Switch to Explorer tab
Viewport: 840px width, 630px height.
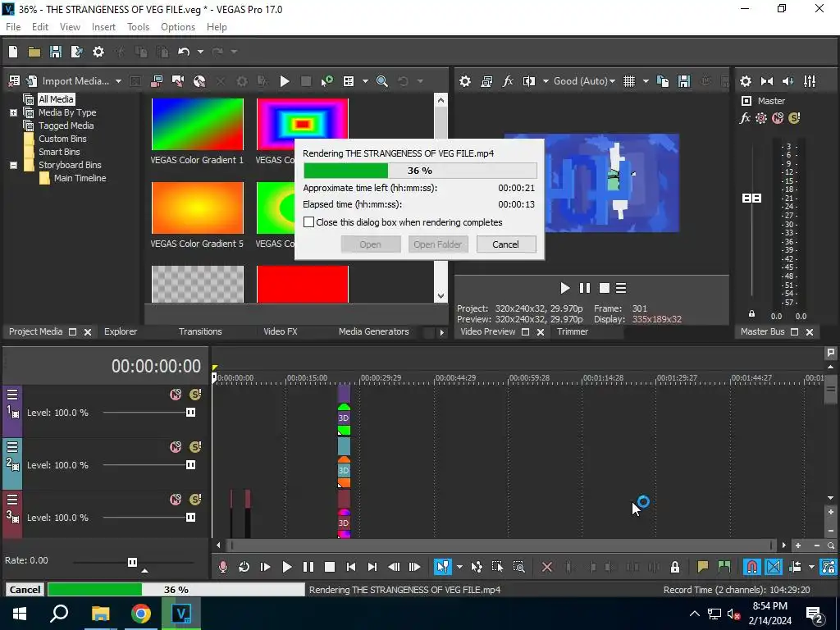pos(121,331)
